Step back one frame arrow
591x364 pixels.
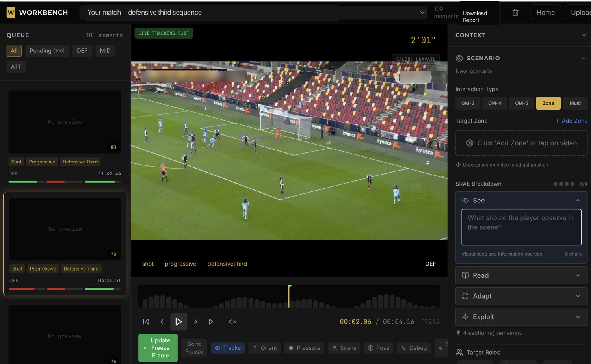coord(162,322)
